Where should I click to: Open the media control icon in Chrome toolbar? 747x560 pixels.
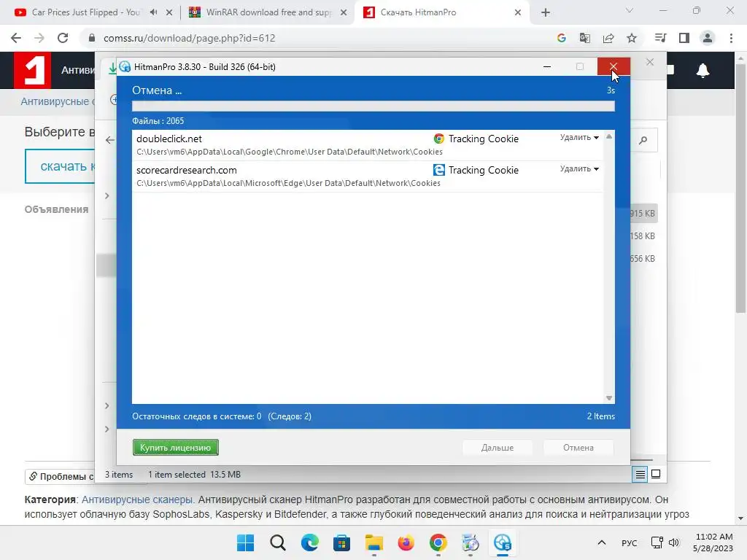click(x=661, y=38)
